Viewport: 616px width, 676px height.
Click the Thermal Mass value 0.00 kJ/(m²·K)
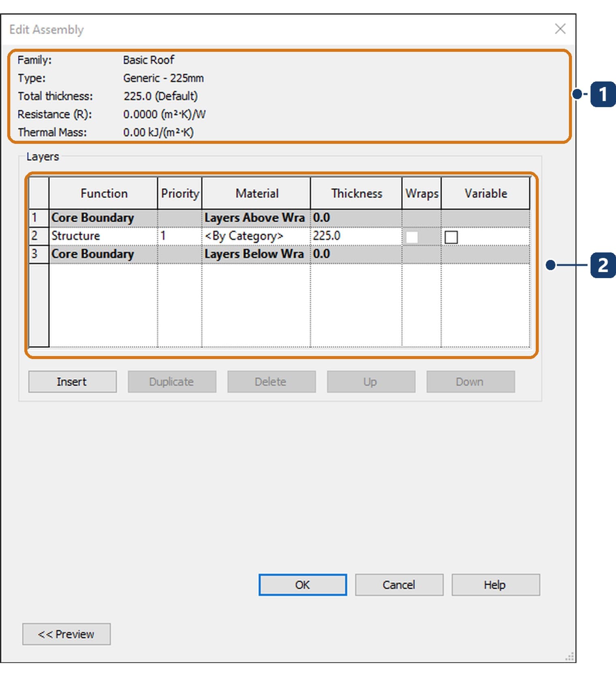coord(158,133)
